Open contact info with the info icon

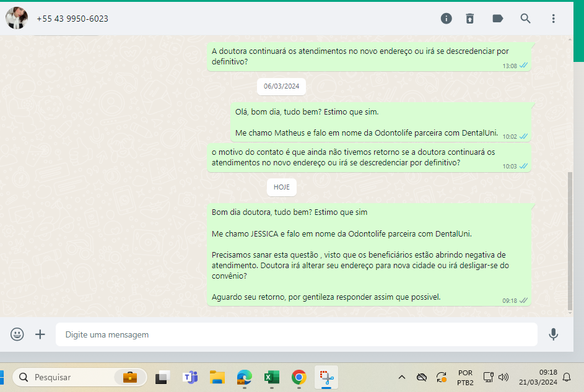click(x=446, y=19)
